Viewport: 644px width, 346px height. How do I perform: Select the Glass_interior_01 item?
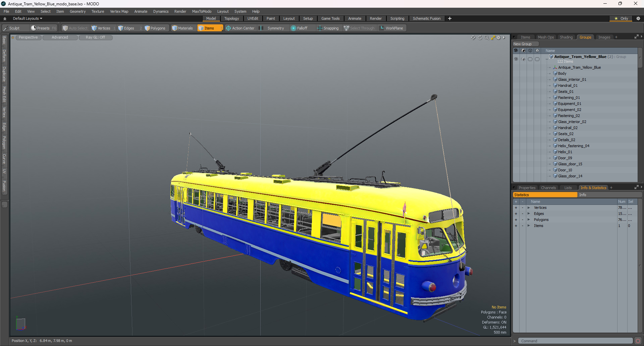coord(572,79)
